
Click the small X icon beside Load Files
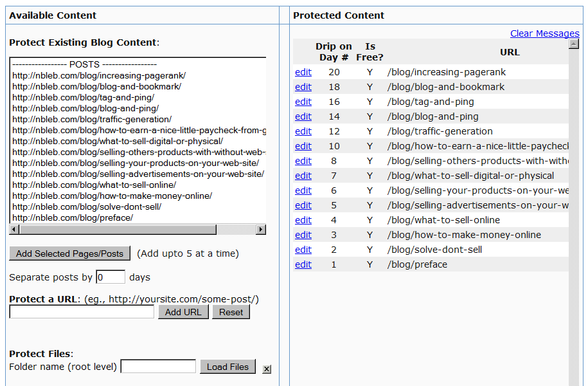point(267,369)
